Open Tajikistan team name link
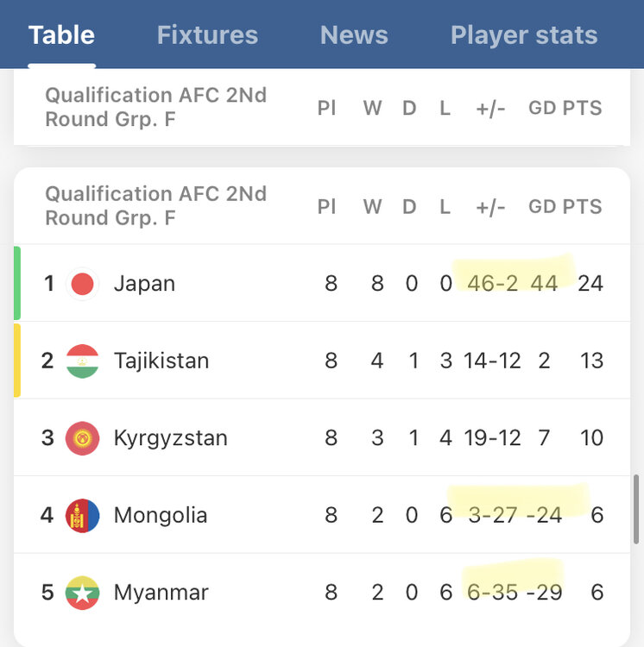The width and height of the screenshot is (644, 647). click(x=161, y=361)
